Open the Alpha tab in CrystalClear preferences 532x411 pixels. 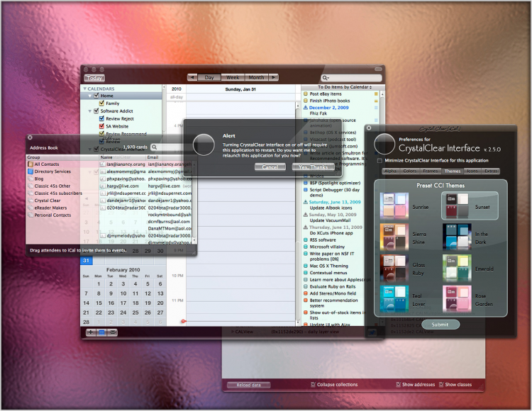pyautogui.click(x=390, y=171)
